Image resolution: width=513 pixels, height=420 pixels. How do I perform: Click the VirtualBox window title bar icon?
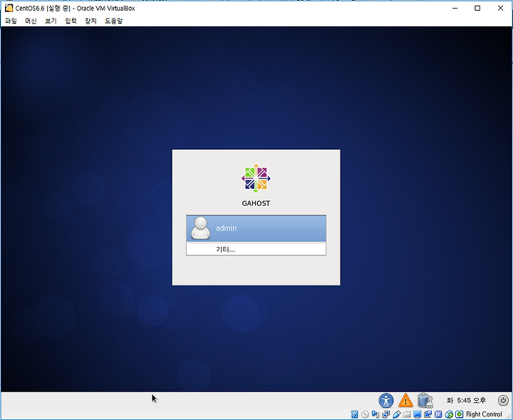(9, 8)
